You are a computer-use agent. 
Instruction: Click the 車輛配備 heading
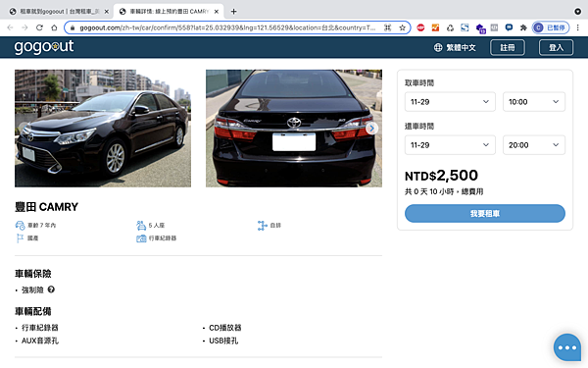coord(33,311)
